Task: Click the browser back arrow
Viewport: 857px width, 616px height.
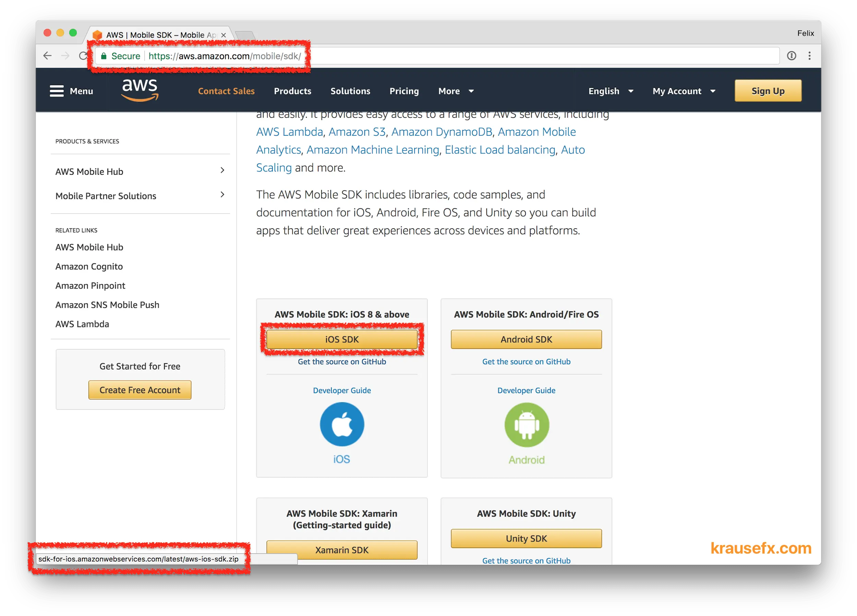Action: click(x=48, y=56)
